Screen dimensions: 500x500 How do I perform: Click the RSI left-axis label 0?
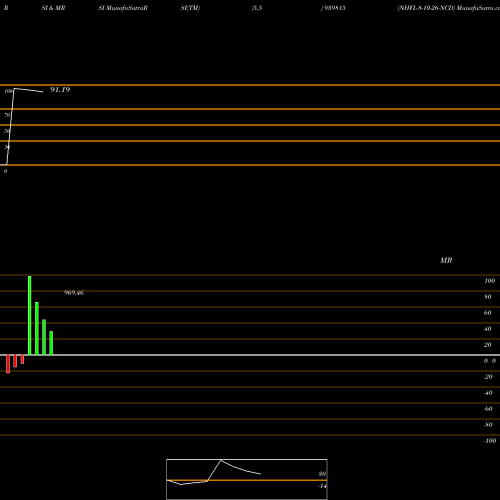pyautogui.click(x=5, y=171)
